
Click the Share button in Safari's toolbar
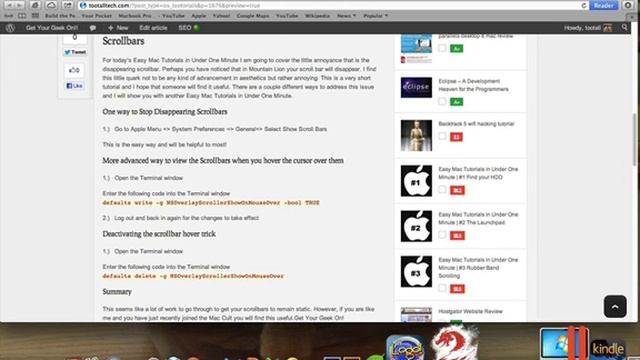tap(67, 5)
